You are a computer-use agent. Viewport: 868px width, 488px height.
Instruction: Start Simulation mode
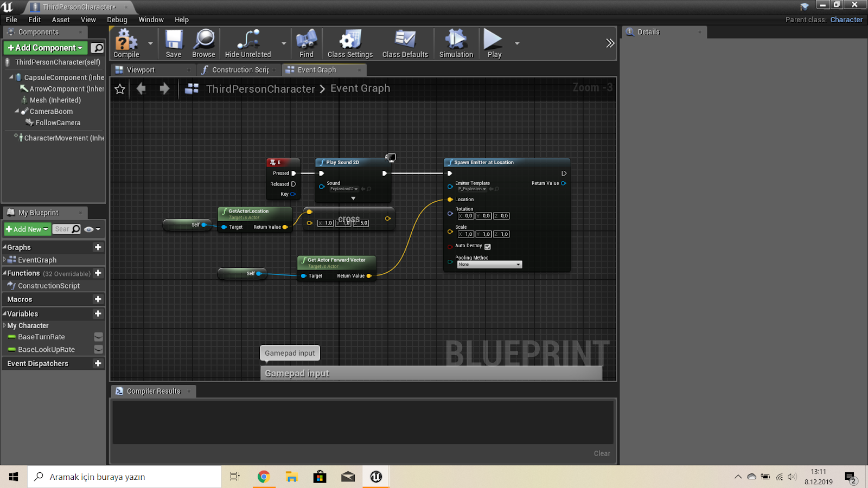click(x=456, y=43)
